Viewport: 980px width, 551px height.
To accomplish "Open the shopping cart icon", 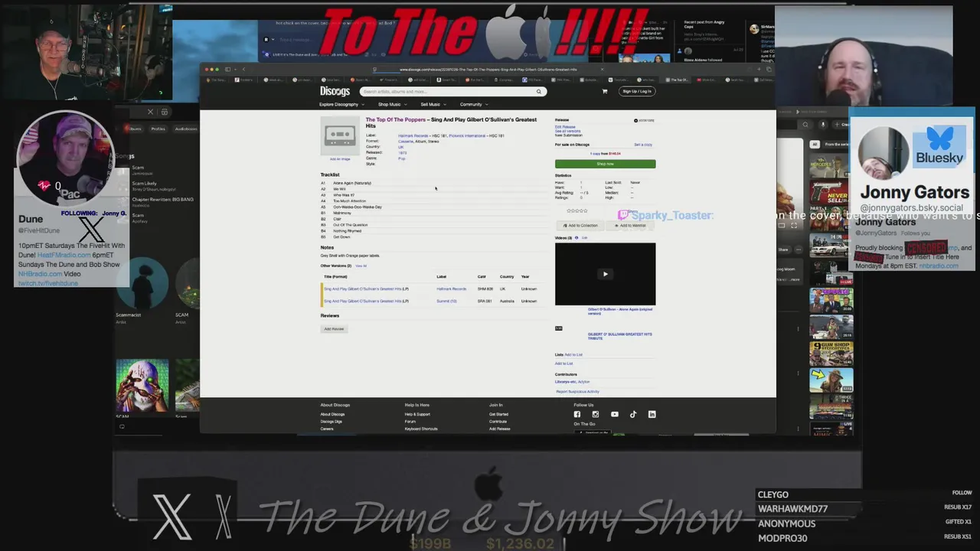I will (604, 91).
